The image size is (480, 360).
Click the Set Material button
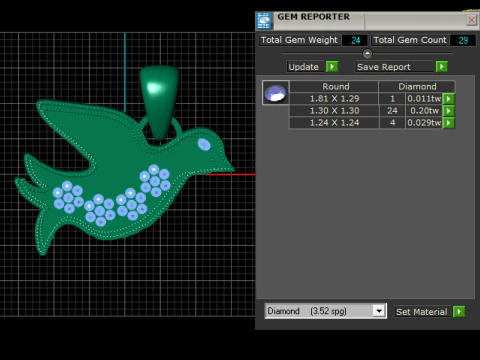422,312
